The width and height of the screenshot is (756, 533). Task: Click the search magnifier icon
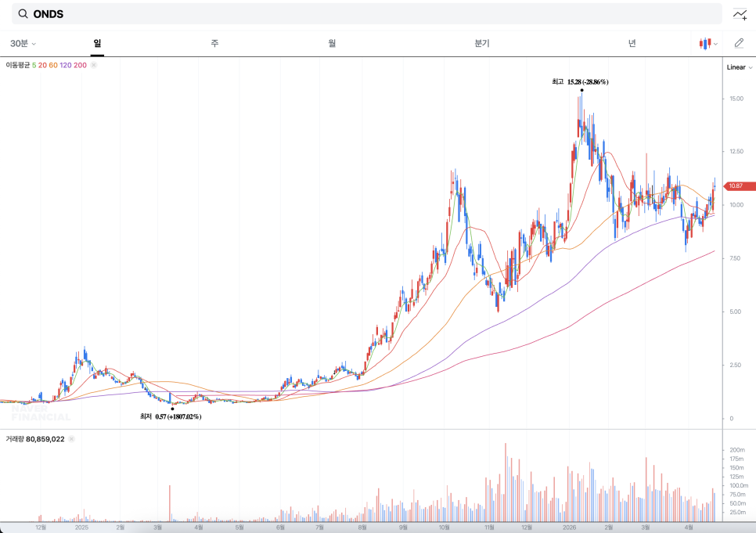click(x=23, y=14)
